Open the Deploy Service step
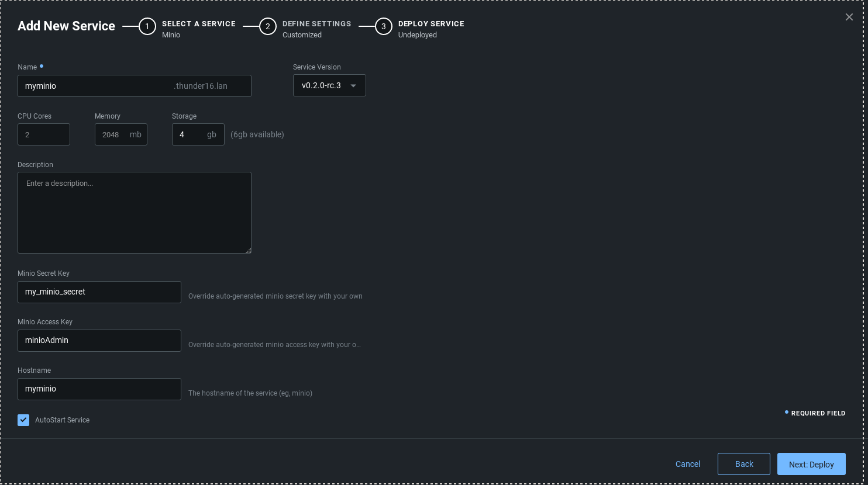The image size is (868, 485). [431, 24]
